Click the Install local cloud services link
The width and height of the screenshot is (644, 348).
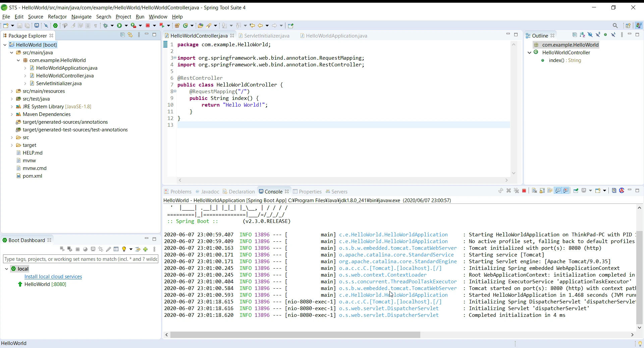(53, 277)
